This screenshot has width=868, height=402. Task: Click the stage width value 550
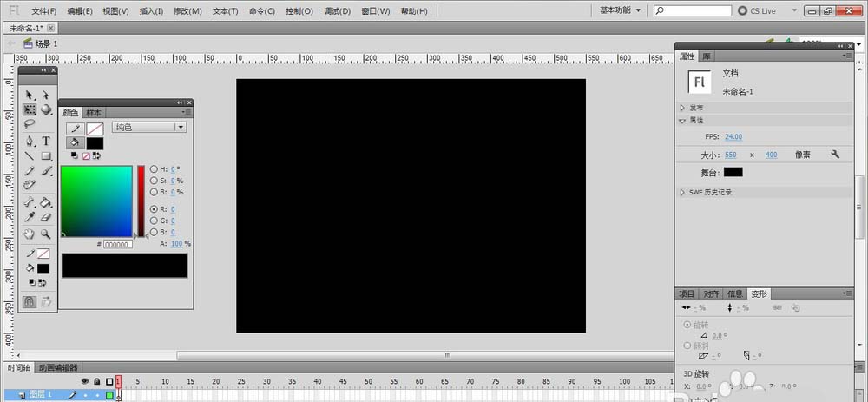point(731,155)
